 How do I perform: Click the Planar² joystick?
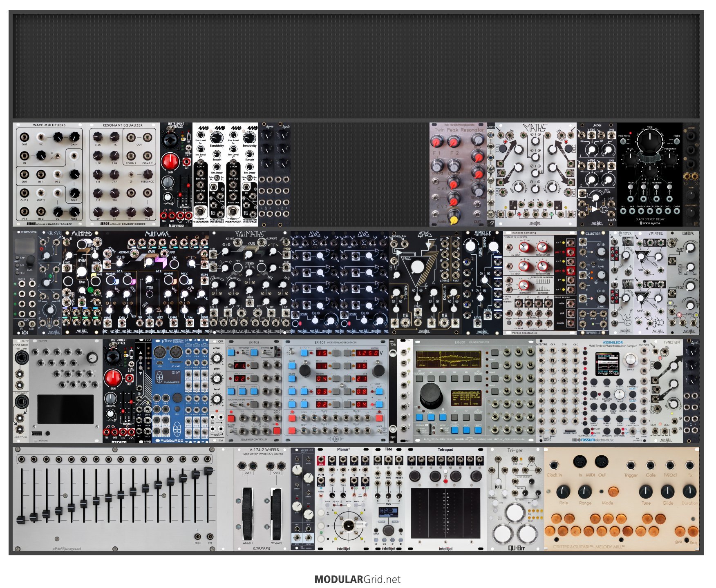pos(349,525)
